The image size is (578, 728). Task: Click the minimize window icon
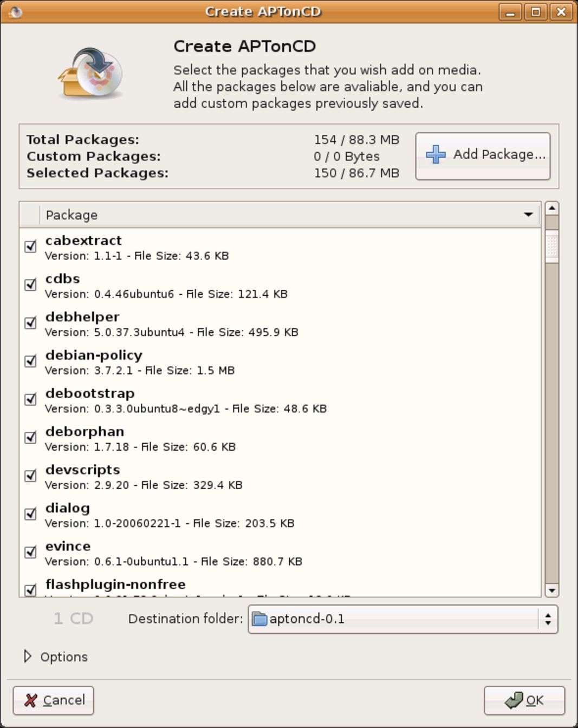pos(510,11)
